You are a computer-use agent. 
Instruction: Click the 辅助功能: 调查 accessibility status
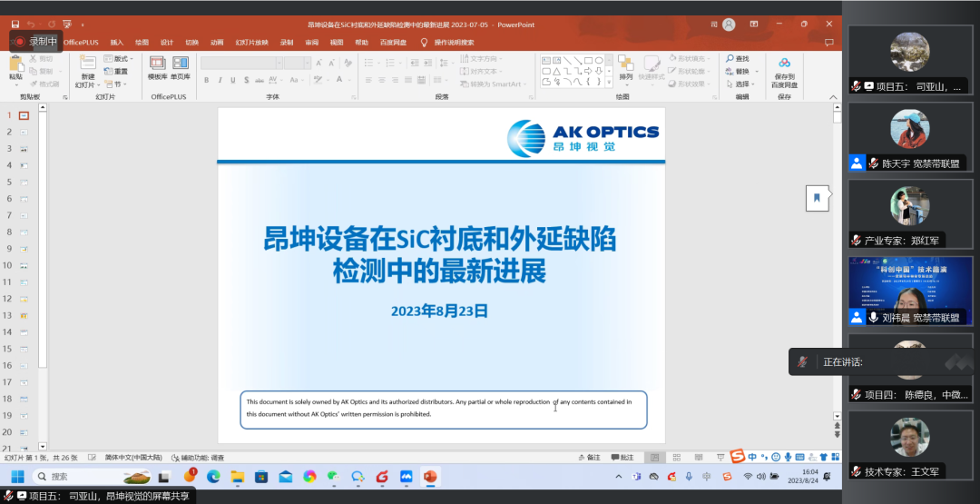[x=198, y=458]
